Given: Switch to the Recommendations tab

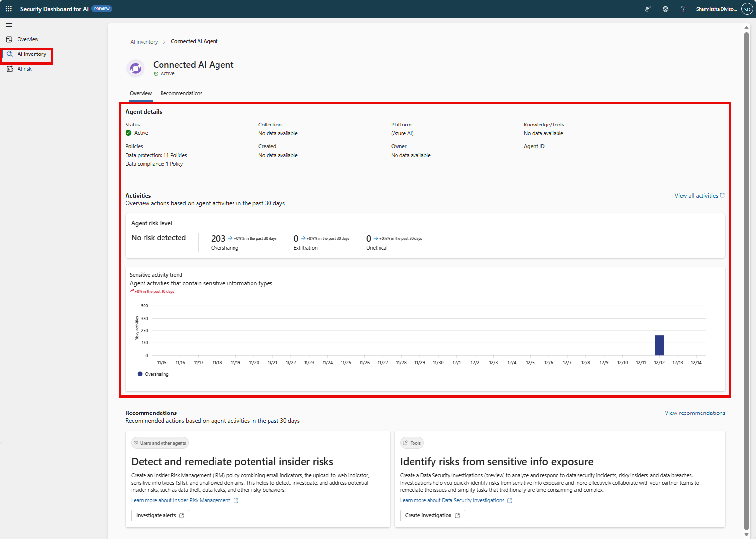Looking at the screenshot, I should [x=181, y=93].
